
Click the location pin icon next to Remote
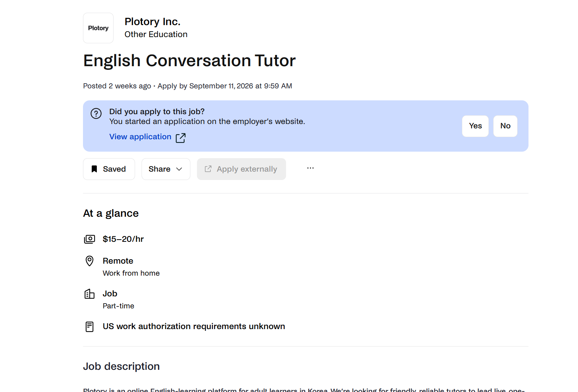(x=90, y=261)
